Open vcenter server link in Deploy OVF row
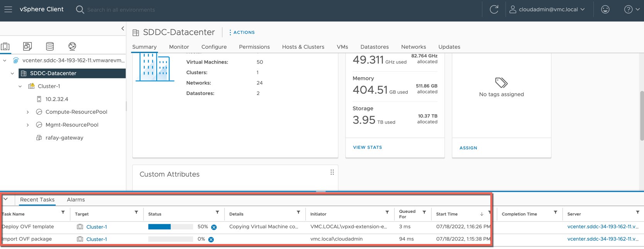Image resolution: width=644 pixels, height=249 pixels. [603, 227]
